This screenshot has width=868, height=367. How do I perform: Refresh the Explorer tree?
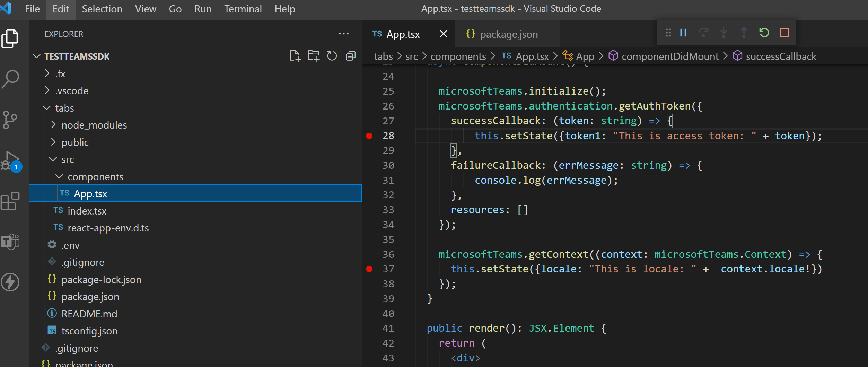tap(332, 55)
